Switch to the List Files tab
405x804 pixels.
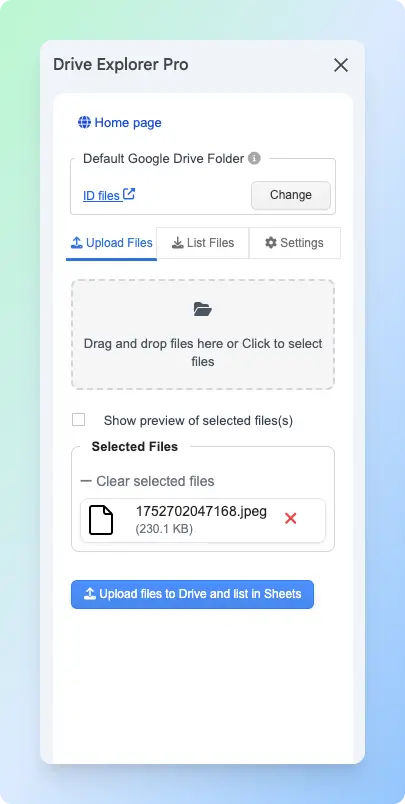click(202, 243)
